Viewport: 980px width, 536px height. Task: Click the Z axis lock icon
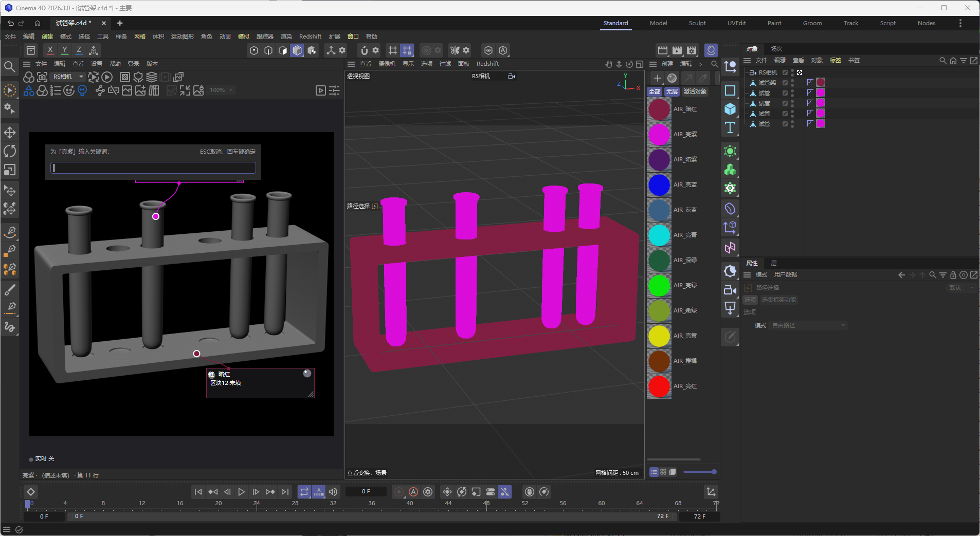pyautogui.click(x=79, y=50)
